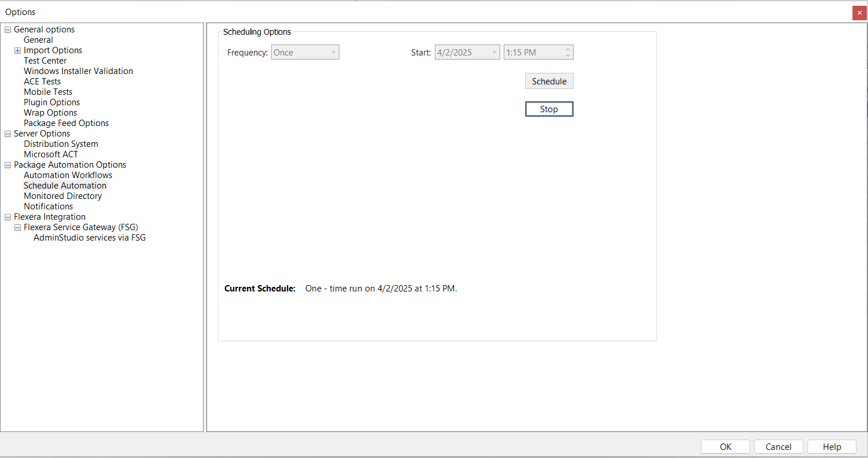
Task: Increase the start time with up arrow
Action: pos(568,49)
